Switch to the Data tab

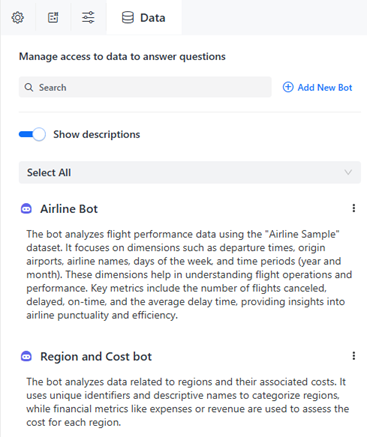[144, 18]
